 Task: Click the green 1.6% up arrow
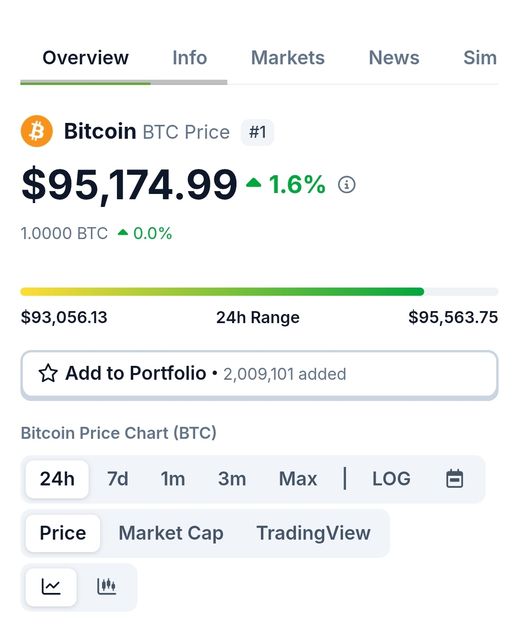[253, 182]
